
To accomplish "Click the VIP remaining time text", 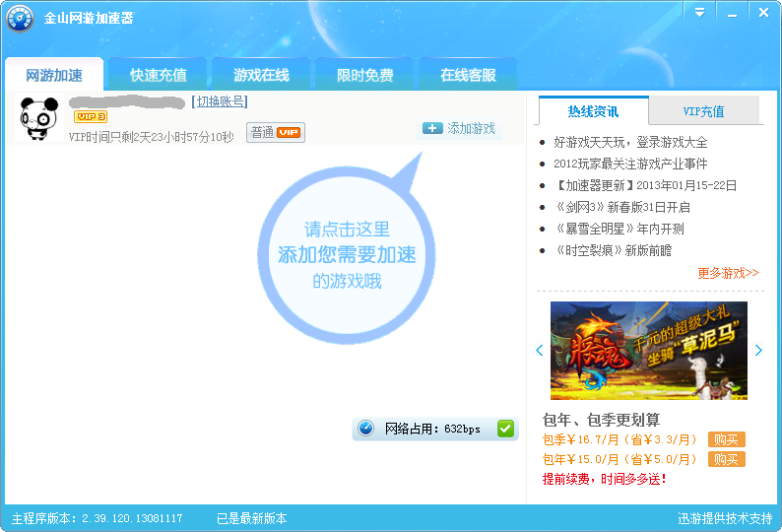I will 151,137.
